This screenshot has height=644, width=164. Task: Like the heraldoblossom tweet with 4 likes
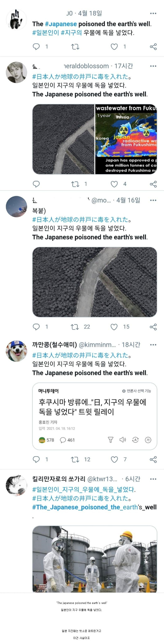tap(114, 184)
